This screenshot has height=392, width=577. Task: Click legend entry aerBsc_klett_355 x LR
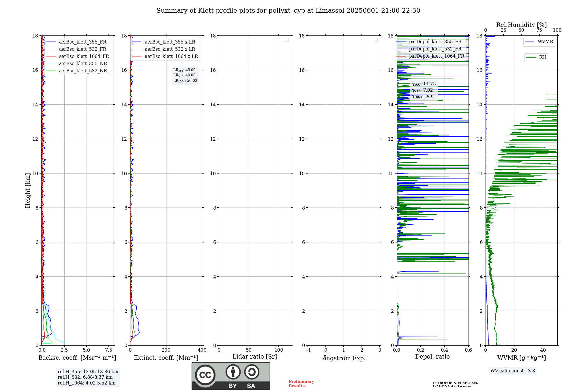[170, 42]
